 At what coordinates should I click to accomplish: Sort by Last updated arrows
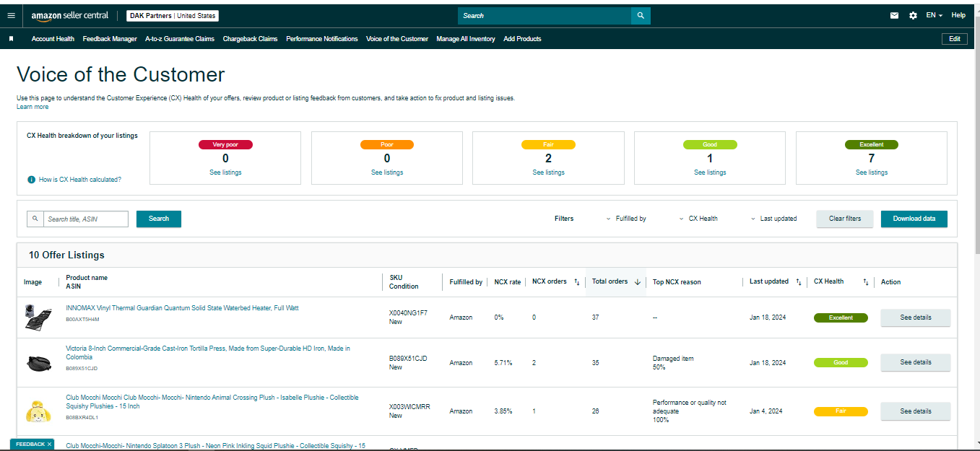click(x=798, y=282)
